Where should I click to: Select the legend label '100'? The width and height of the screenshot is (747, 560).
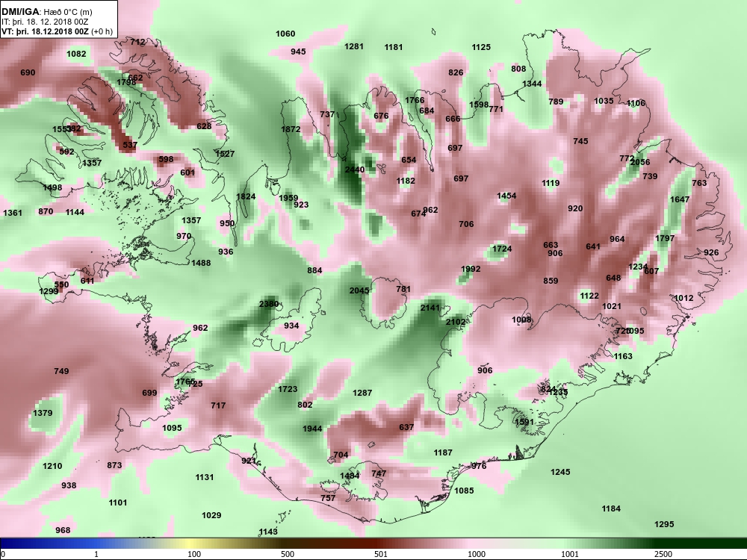(194, 554)
